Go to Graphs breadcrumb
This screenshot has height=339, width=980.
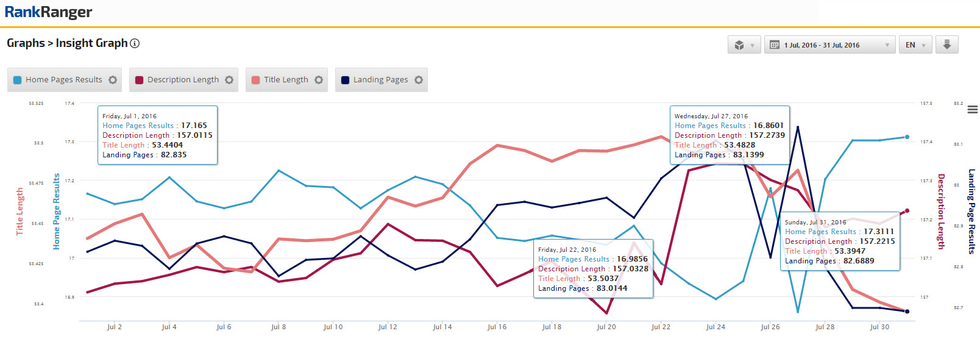tap(25, 43)
